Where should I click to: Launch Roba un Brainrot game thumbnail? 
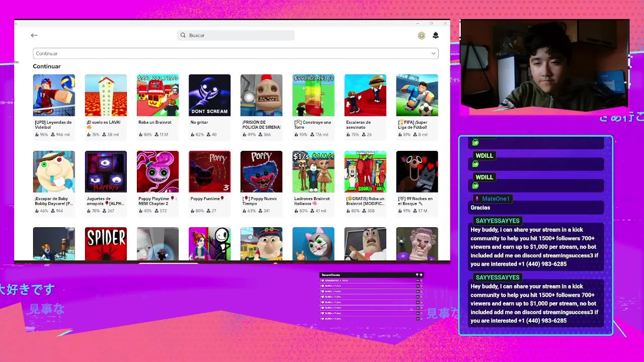[x=157, y=95]
